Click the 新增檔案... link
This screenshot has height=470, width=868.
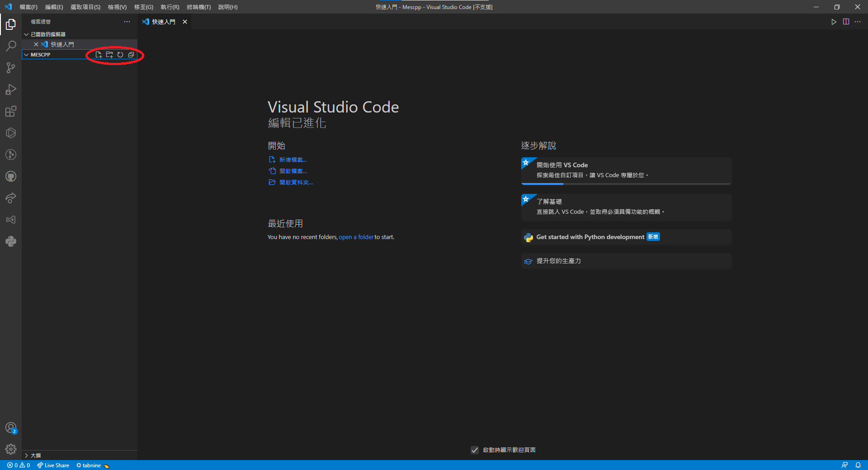[293, 160]
